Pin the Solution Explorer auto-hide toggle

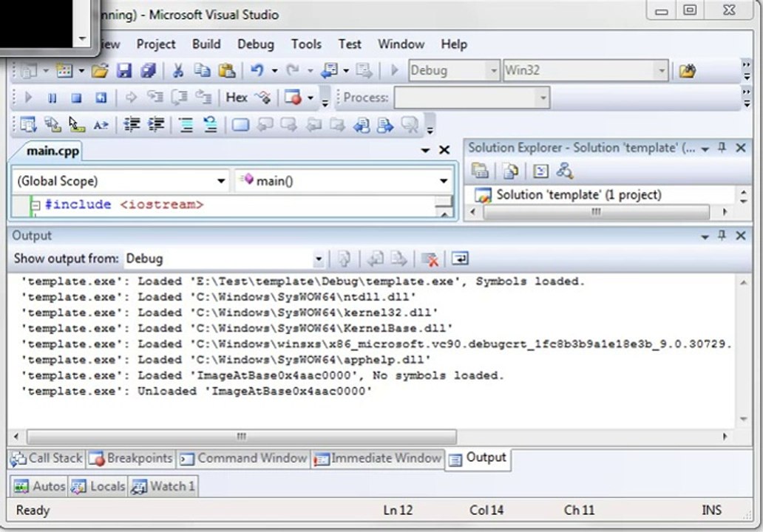coord(722,148)
